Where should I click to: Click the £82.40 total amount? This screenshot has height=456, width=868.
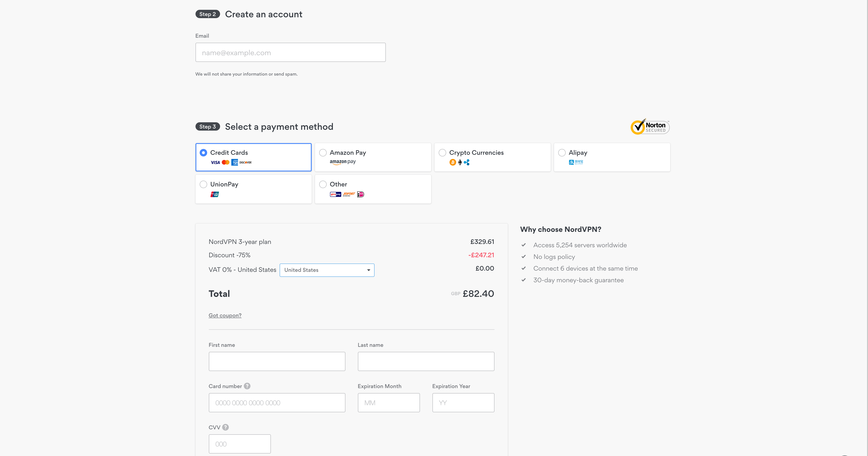click(478, 294)
